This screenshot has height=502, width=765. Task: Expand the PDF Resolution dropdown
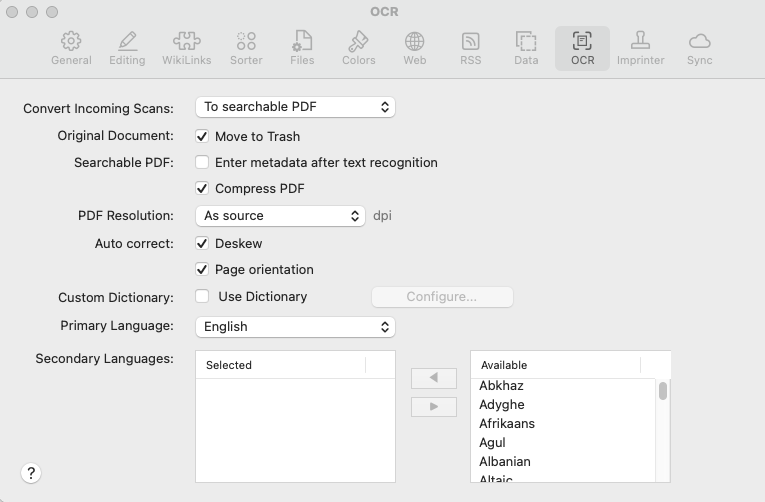click(x=280, y=216)
